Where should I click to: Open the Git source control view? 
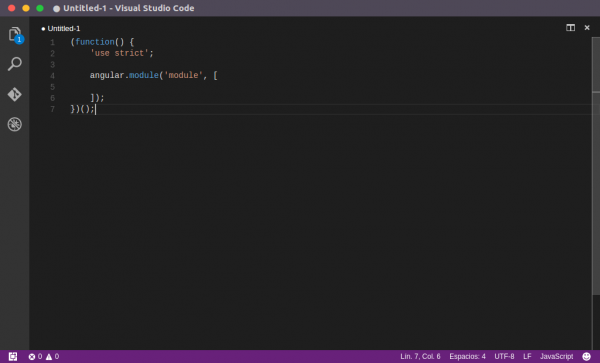coord(15,94)
